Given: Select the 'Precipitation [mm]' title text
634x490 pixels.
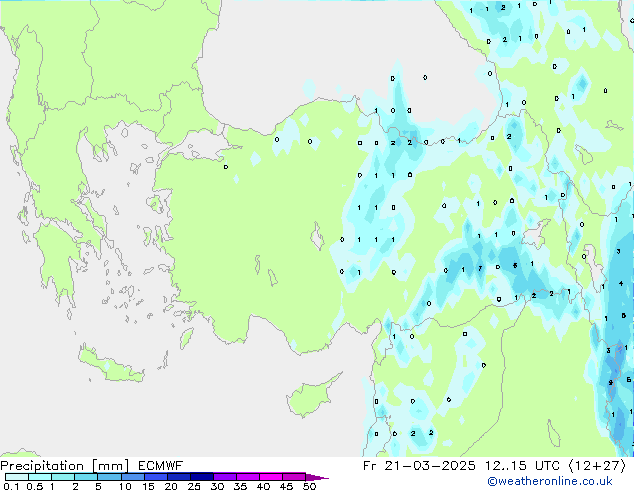Looking at the screenshot, I should [65, 466].
